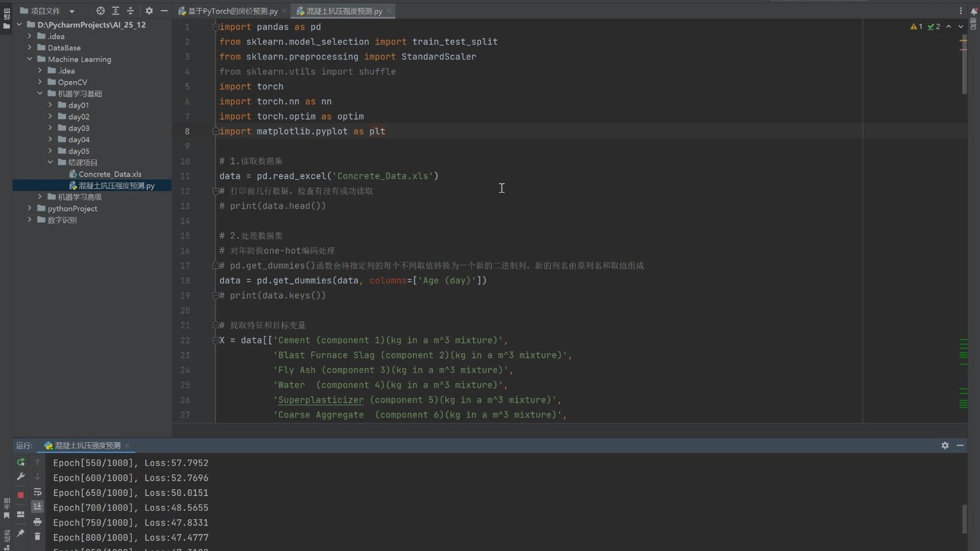
Task: Stop the running process with red square
Action: pos(21,495)
